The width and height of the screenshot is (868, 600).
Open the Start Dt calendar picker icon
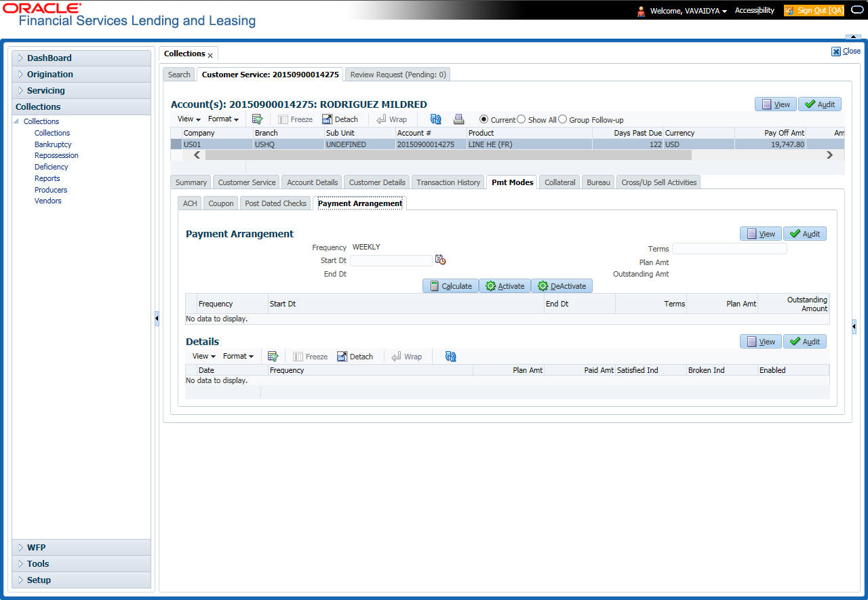(x=441, y=260)
